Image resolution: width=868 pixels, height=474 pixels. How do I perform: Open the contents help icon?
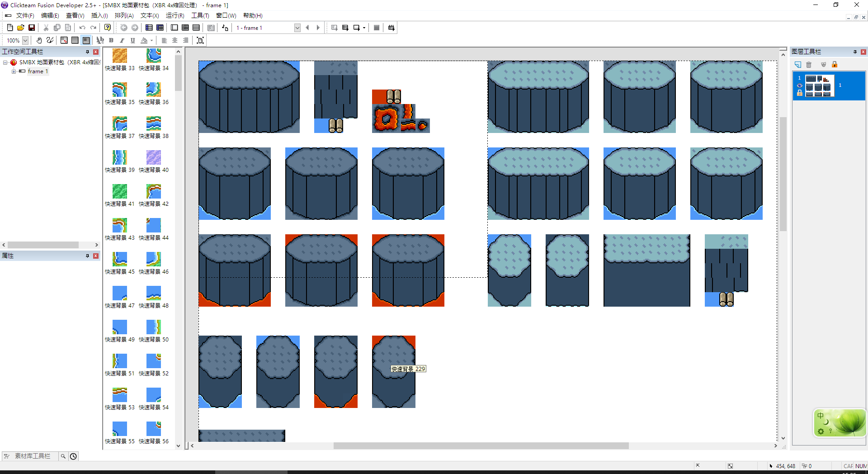(x=108, y=28)
